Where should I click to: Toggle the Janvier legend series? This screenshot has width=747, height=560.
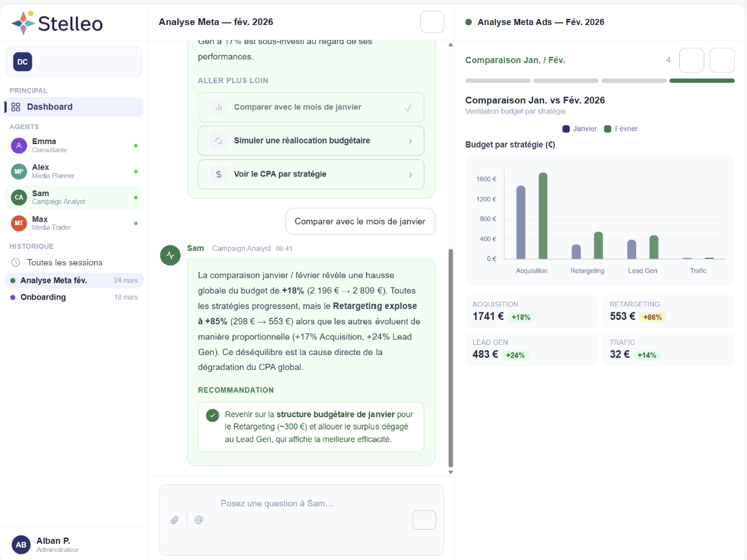[579, 129]
